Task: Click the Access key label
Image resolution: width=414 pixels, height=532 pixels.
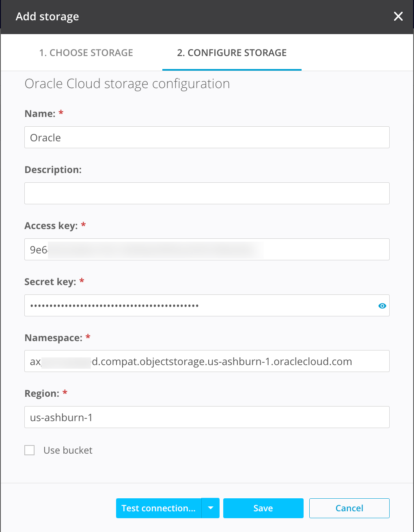Action: click(x=51, y=226)
